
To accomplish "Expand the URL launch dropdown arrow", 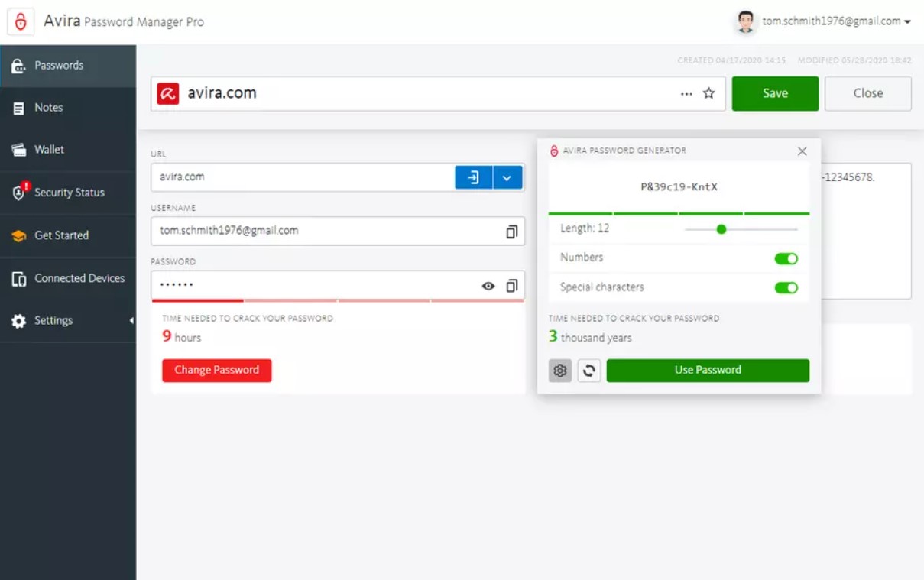I will tap(507, 177).
